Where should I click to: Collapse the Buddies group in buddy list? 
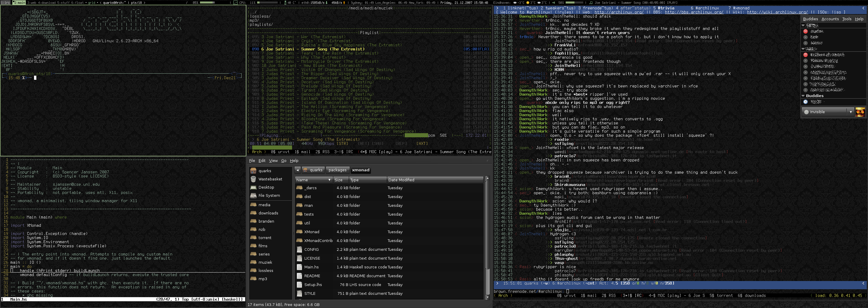tap(803, 96)
